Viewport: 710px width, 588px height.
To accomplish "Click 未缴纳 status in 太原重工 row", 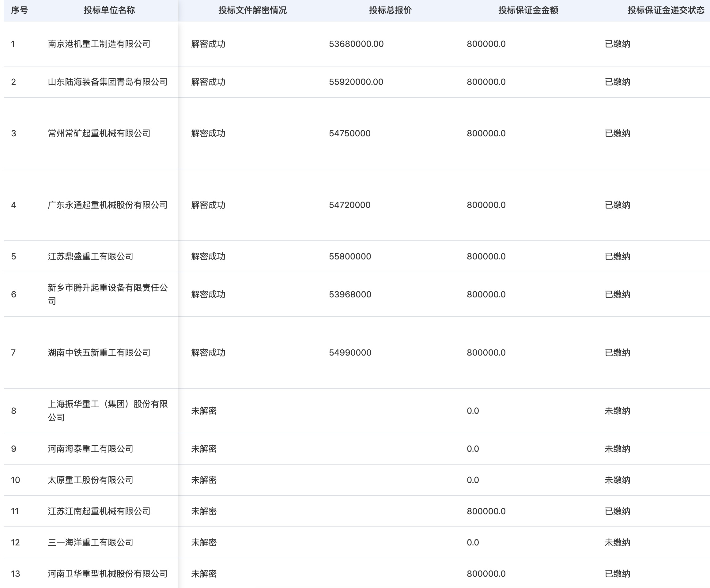I will (x=617, y=480).
